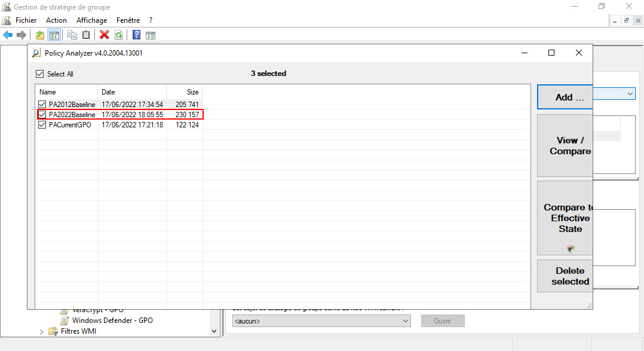Select Windows Defender - GPO in tree
644x351 pixels.
(x=112, y=321)
